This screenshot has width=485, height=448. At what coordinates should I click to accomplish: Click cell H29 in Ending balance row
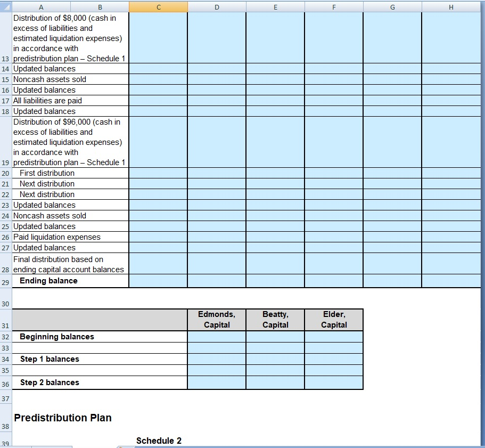tap(451, 281)
